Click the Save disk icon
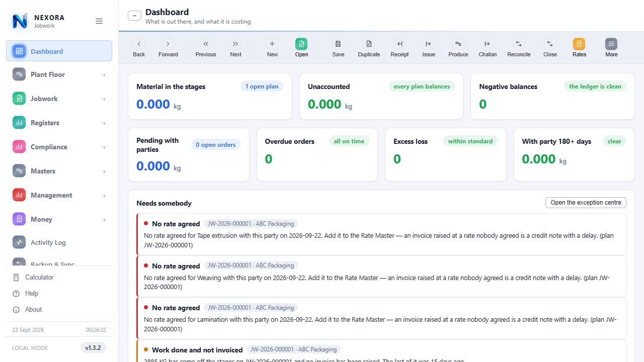Screen dimensions: 644x362 [338, 44]
